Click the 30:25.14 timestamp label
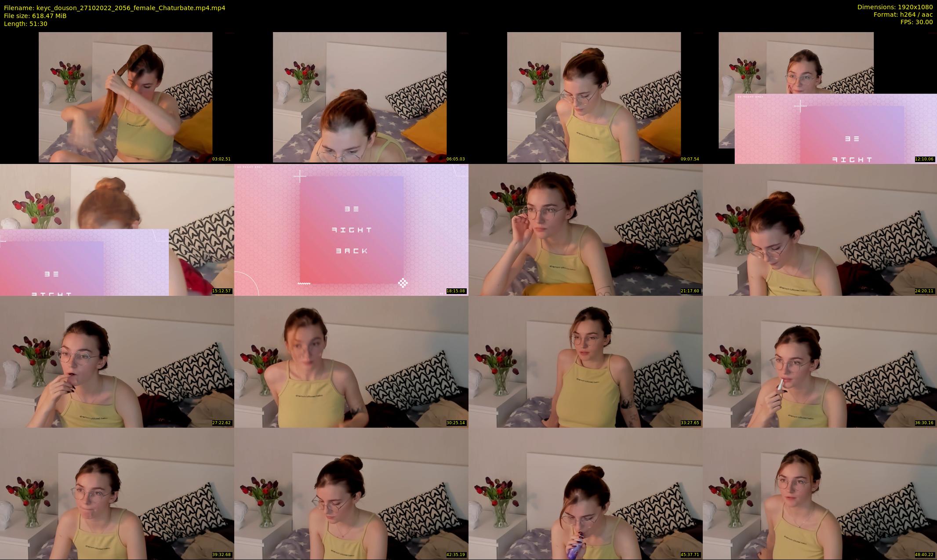The image size is (937, 560). pyautogui.click(x=456, y=423)
